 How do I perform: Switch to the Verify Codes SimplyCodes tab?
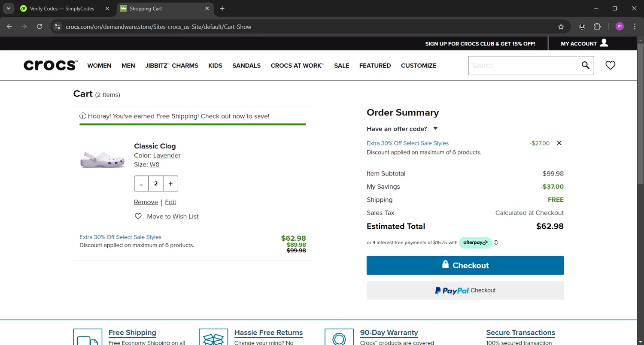[x=63, y=9]
